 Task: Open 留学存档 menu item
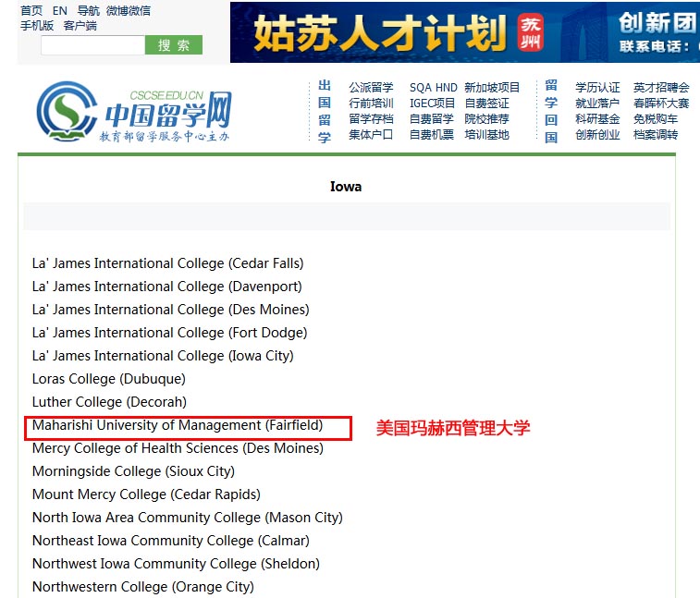tap(371, 119)
